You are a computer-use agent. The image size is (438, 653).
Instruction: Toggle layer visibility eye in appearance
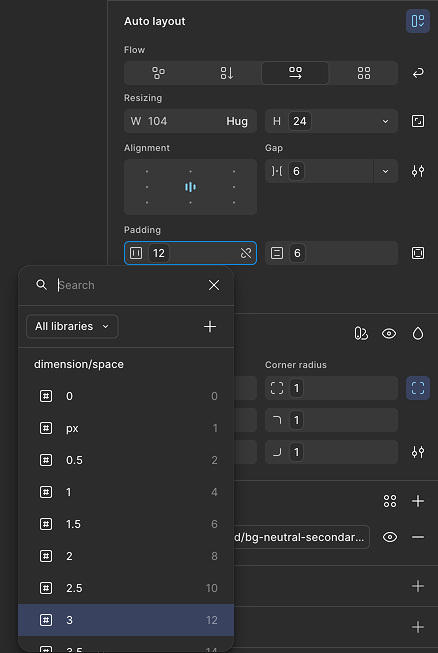[389, 334]
